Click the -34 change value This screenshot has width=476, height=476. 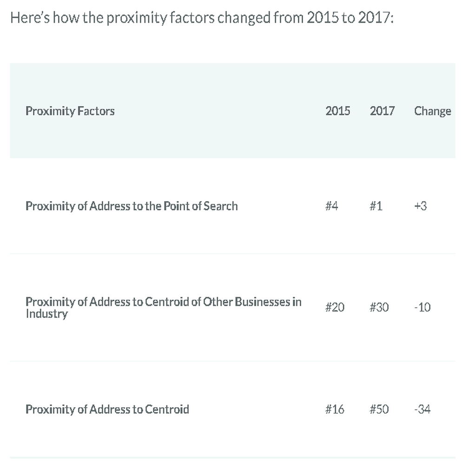(x=422, y=409)
